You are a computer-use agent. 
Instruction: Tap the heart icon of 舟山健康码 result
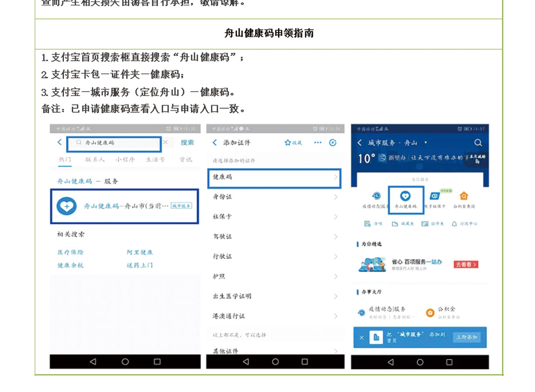[x=66, y=206]
